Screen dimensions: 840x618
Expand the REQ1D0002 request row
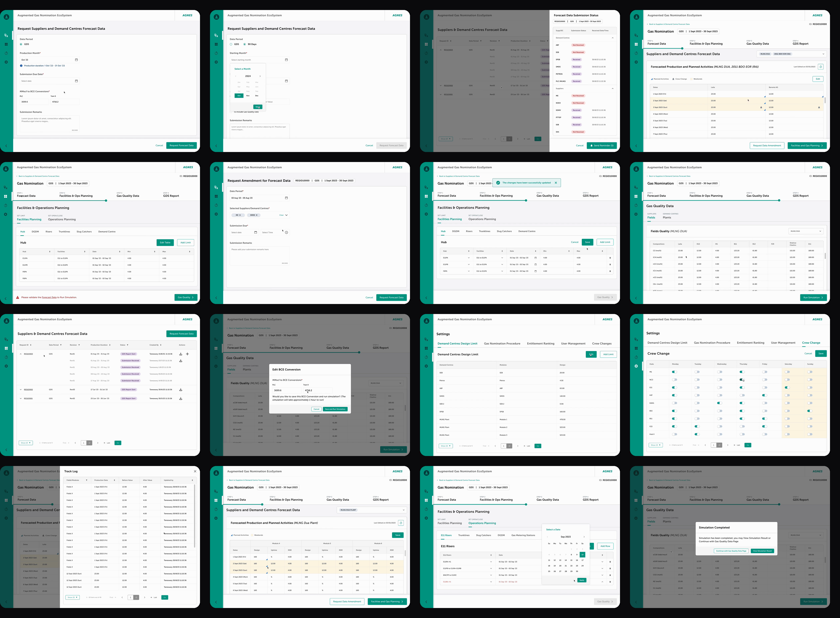[21, 389]
